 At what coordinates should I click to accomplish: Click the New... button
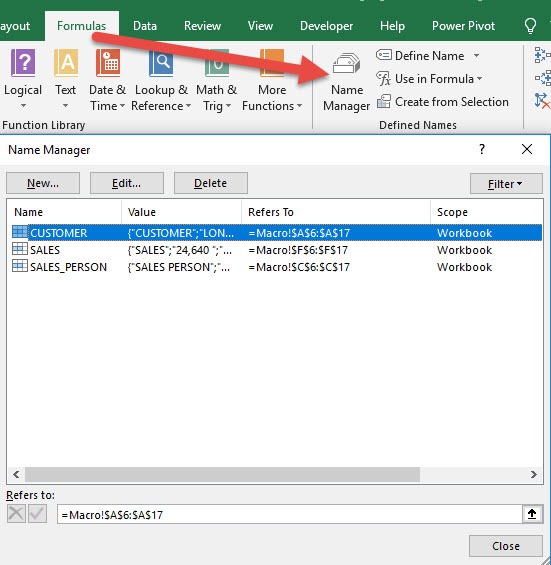[x=43, y=183]
